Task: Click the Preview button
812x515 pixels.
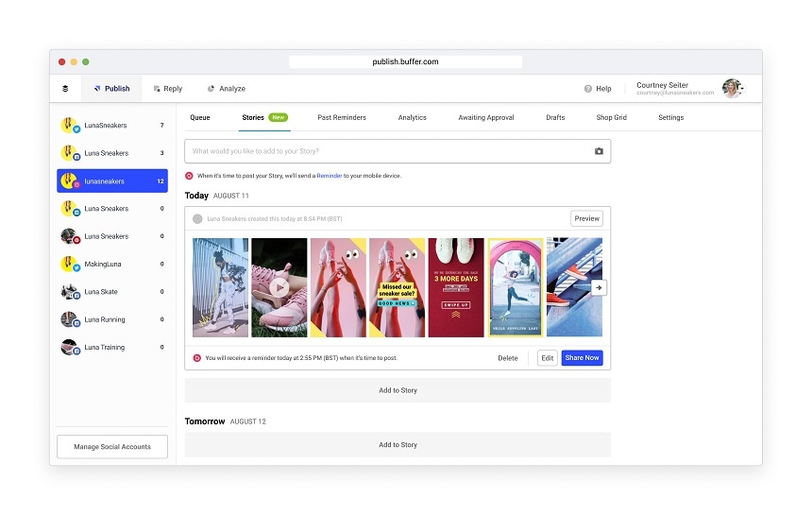Action: tap(586, 218)
